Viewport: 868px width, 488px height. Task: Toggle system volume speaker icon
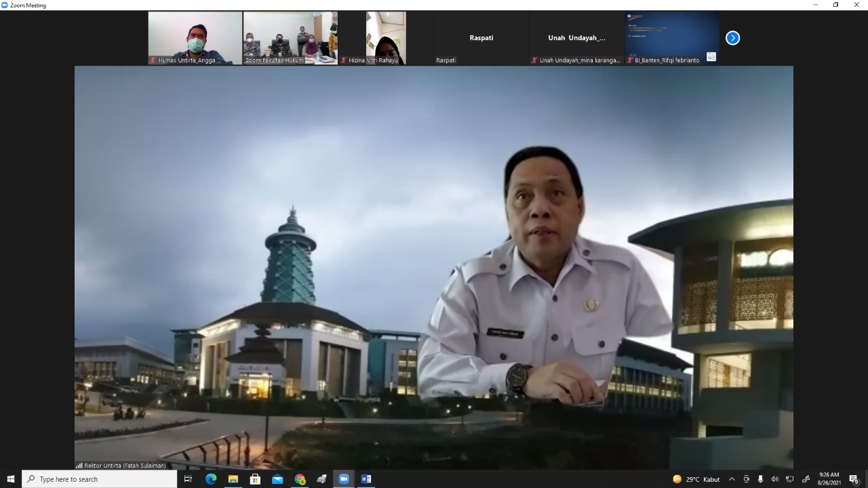775,479
